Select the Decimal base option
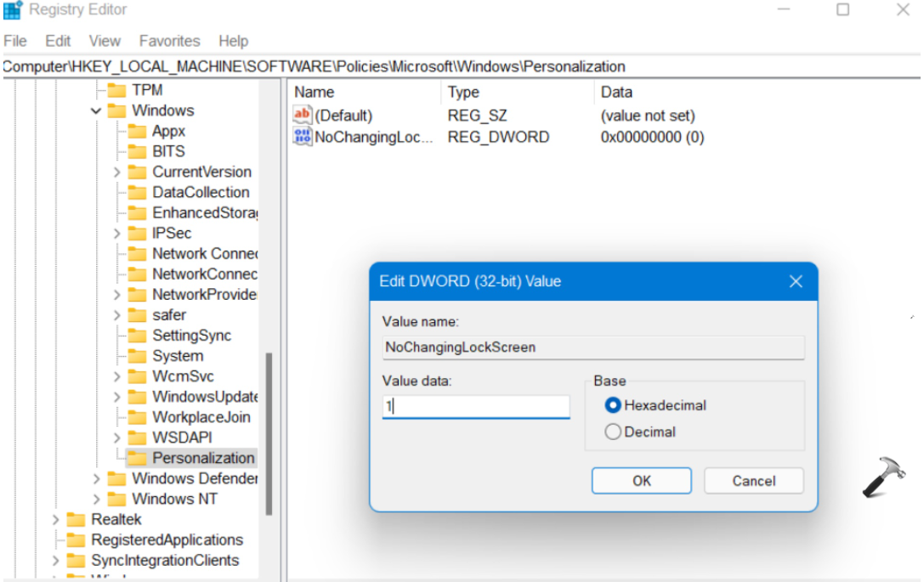924x582 pixels. (x=614, y=432)
